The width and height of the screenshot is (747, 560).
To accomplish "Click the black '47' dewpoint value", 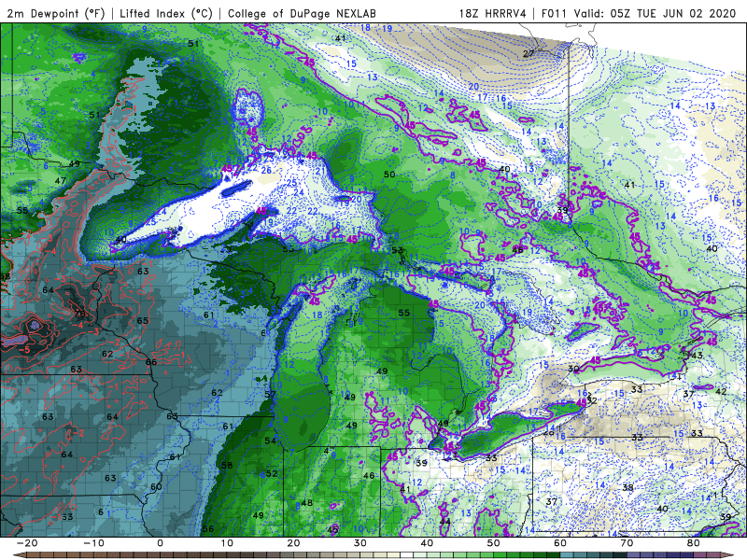I will tap(60, 180).
